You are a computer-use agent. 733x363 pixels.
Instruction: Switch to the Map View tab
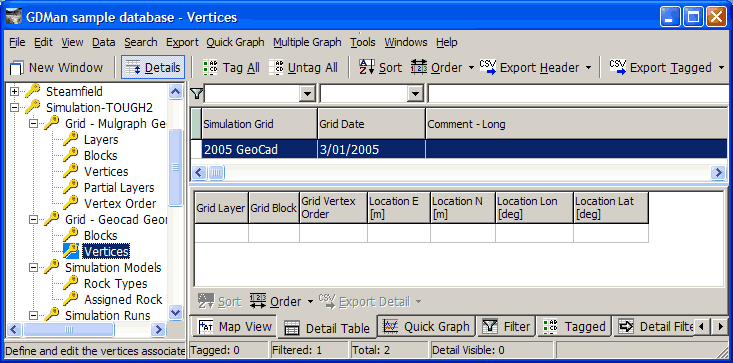pyautogui.click(x=234, y=327)
